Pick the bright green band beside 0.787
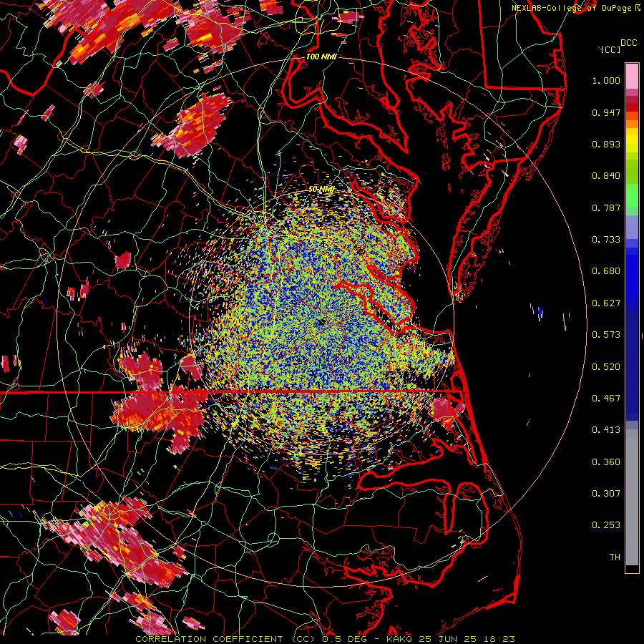 click(x=632, y=200)
